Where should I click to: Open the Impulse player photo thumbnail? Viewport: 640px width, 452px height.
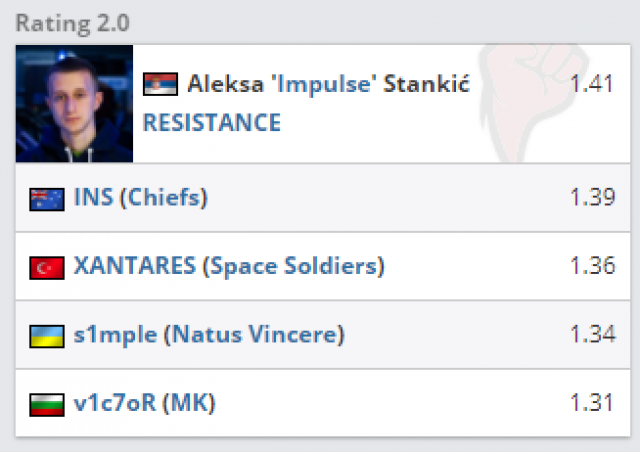tap(74, 104)
